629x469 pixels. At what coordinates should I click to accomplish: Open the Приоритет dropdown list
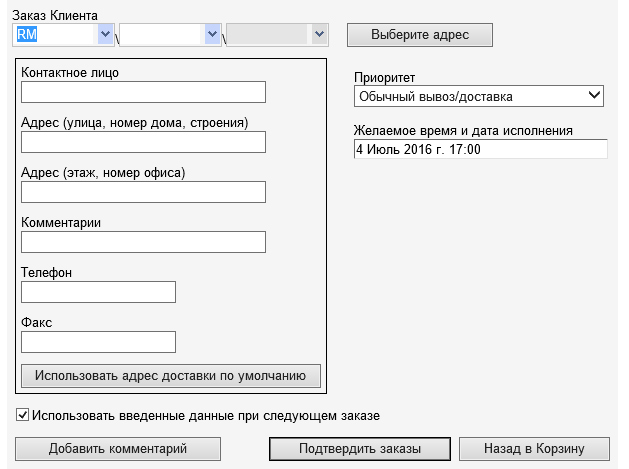[479, 97]
